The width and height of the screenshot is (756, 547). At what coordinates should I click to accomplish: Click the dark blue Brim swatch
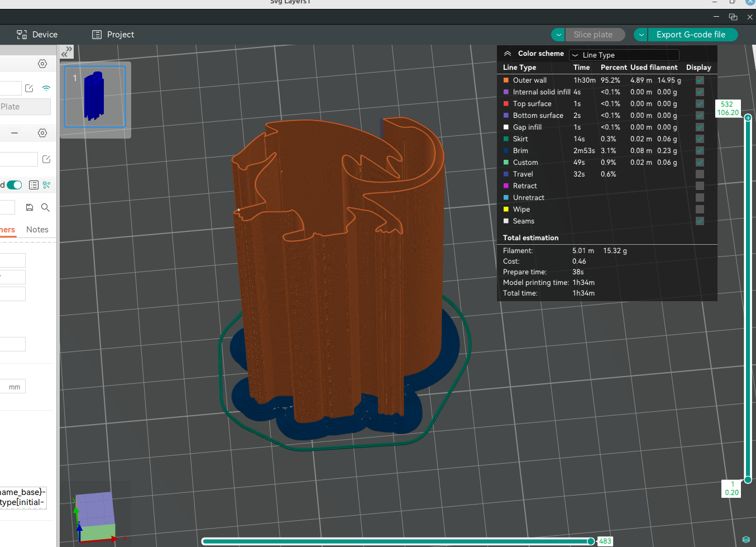(x=506, y=151)
